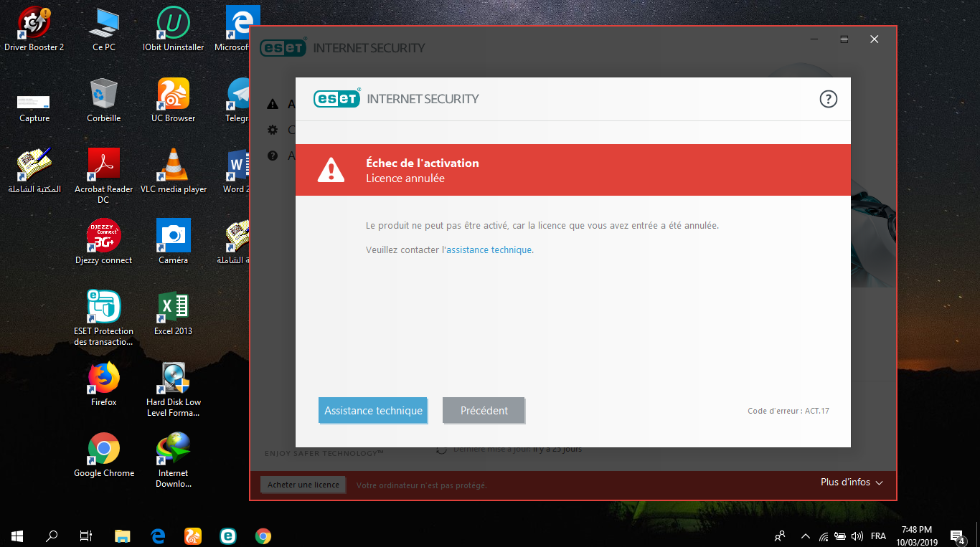Image resolution: width=980 pixels, height=547 pixels.
Task: Click the Licence annulée subtitle
Action: 405,179
